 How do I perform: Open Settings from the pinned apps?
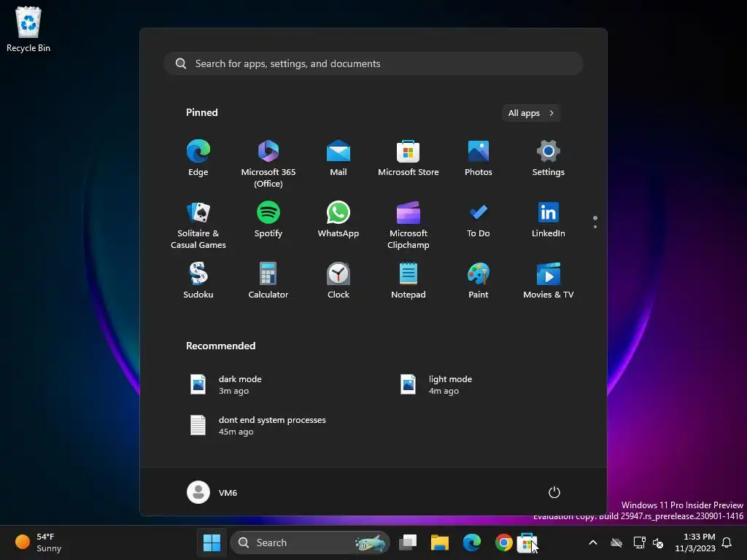(x=549, y=158)
